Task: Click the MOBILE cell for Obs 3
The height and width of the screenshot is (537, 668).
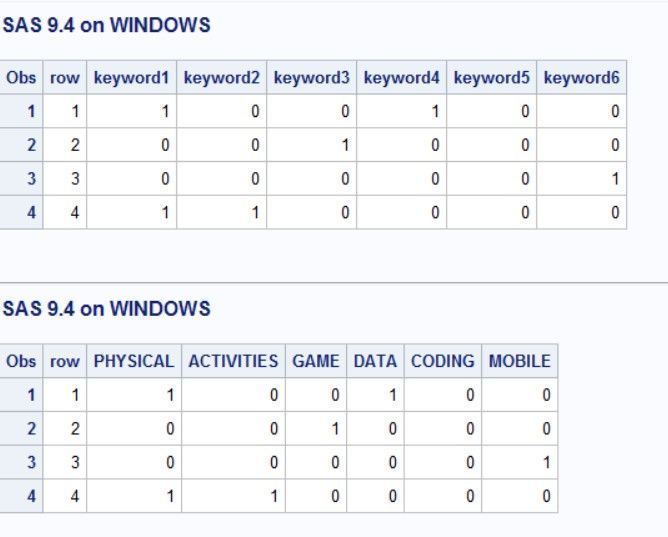Action: tap(519, 462)
